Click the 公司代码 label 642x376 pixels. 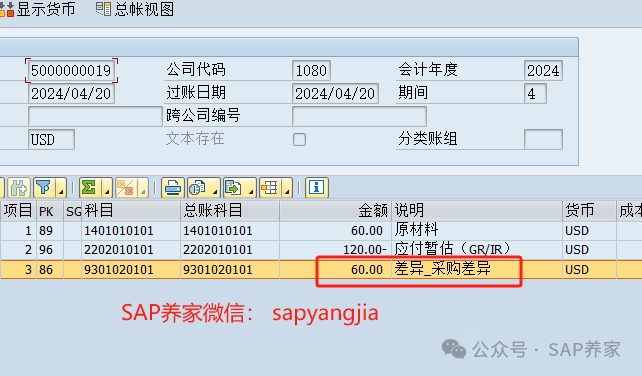[196, 70]
